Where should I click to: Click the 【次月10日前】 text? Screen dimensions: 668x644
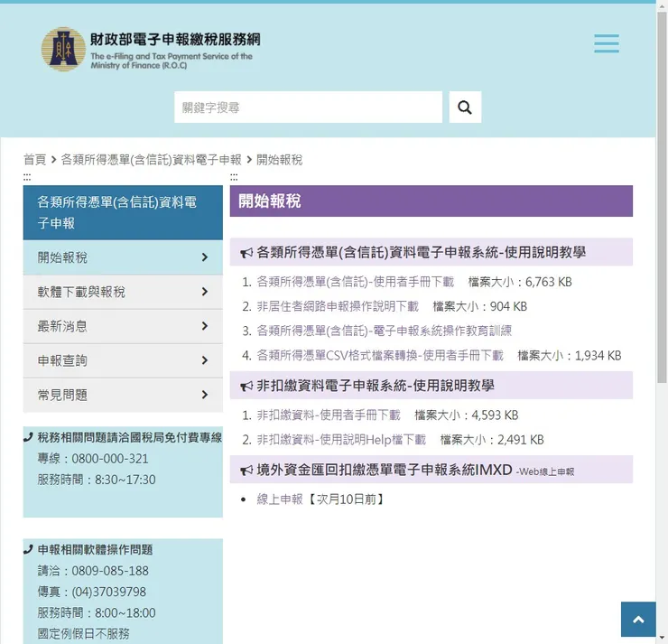click(x=346, y=499)
